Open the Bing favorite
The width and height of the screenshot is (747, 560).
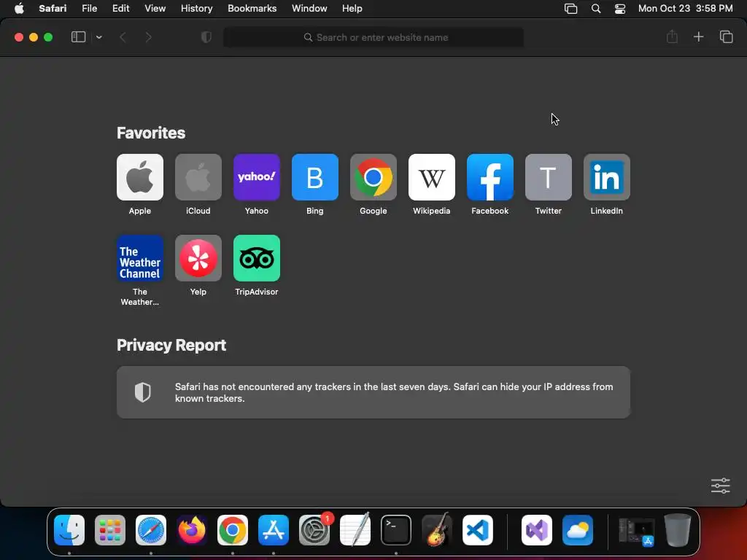tap(315, 177)
